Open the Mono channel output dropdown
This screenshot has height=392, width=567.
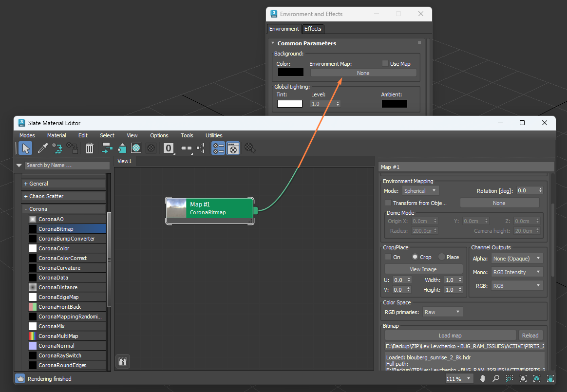[x=517, y=272]
